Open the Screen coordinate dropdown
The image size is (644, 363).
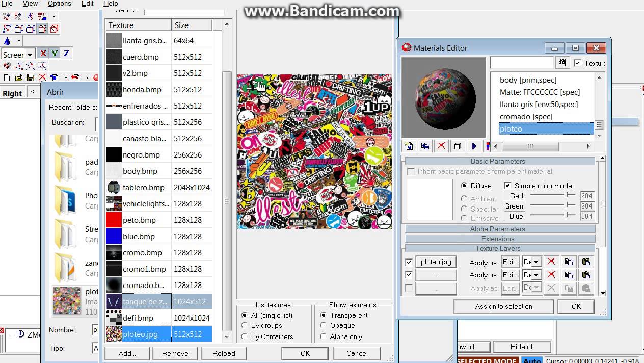pos(30,55)
